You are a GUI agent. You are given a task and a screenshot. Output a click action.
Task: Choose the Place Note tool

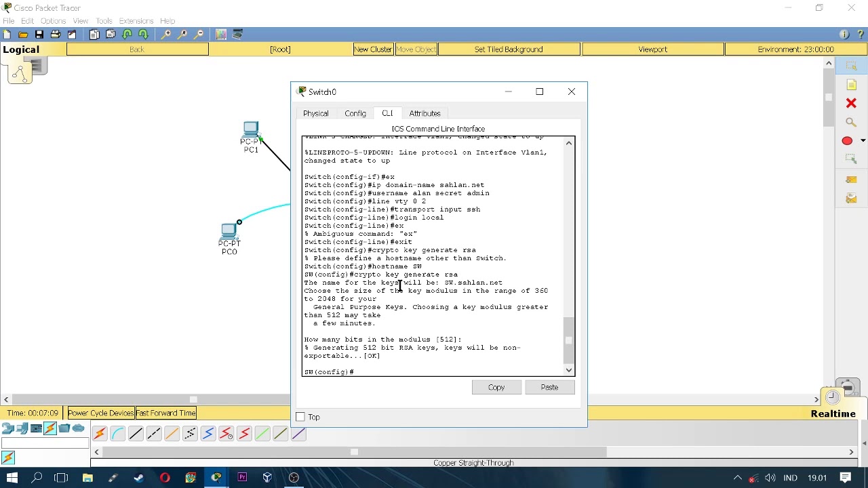point(852,85)
